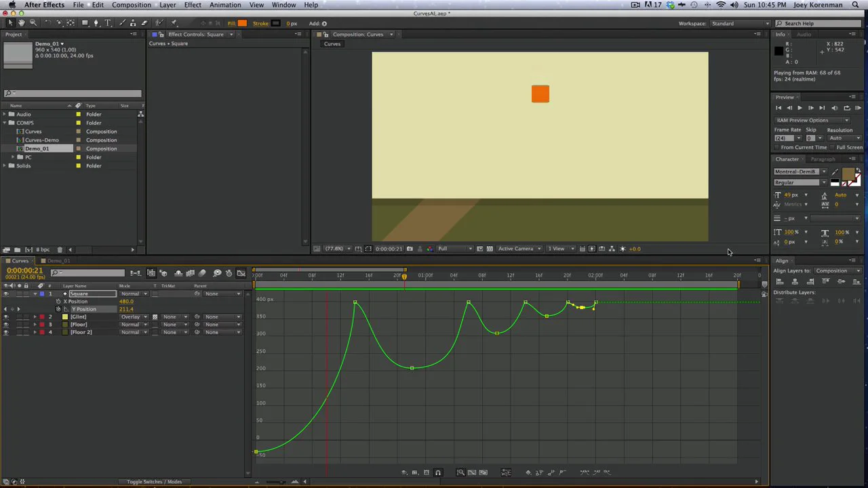Enable the From Current Time checkbox
868x488 pixels.
point(777,147)
